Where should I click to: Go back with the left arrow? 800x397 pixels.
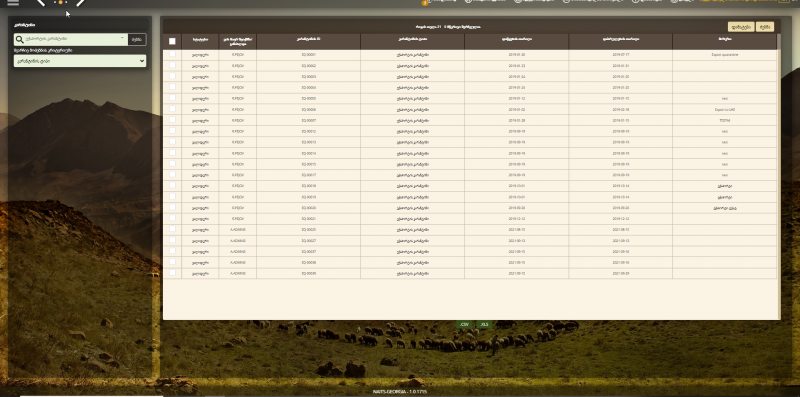pyautogui.click(x=41, y=3)
